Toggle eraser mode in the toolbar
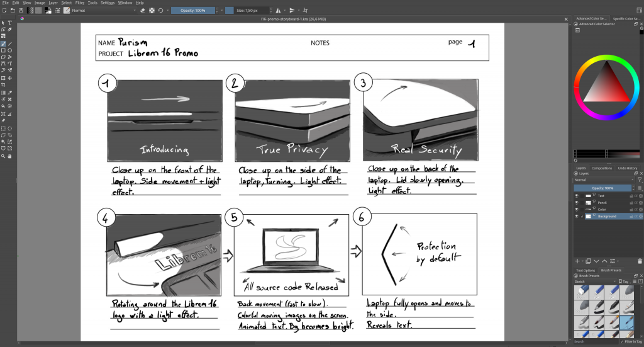This screenshot has height=347, width=644. (x=143, y=10)
